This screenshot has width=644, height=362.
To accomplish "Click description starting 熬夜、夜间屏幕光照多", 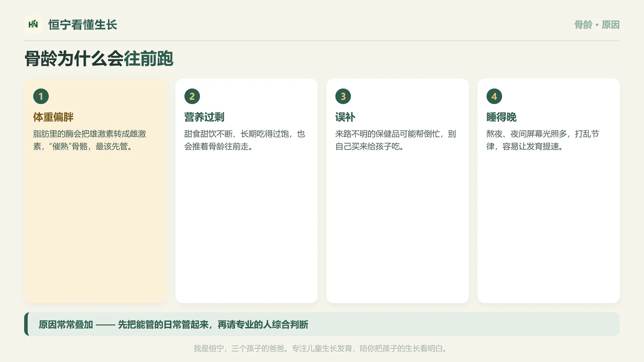I will tap(543, 140).
